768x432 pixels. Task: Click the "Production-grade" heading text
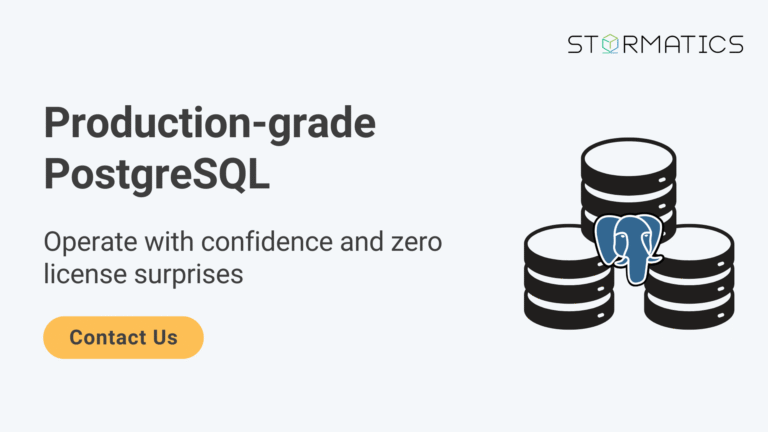(x=210, y=124)
